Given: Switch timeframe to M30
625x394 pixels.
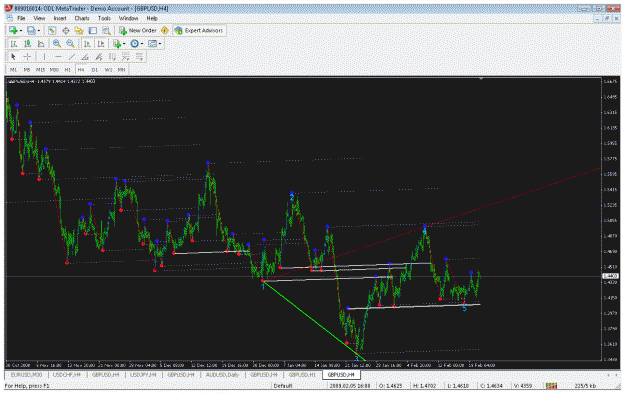Looking at the screenshot, I should pos(54,69).
